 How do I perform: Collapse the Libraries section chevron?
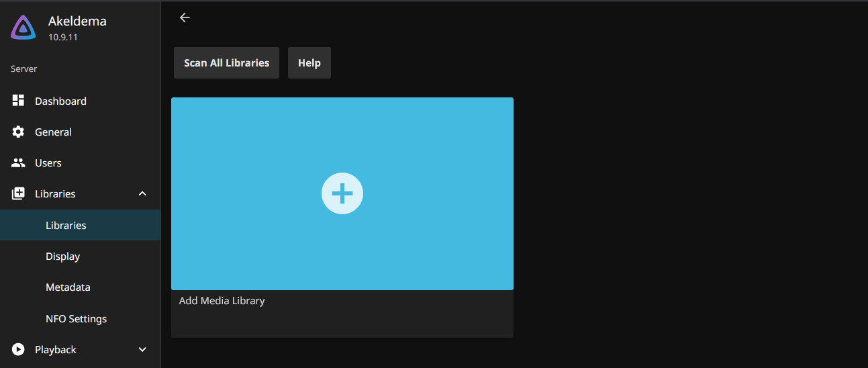point(142,193)
